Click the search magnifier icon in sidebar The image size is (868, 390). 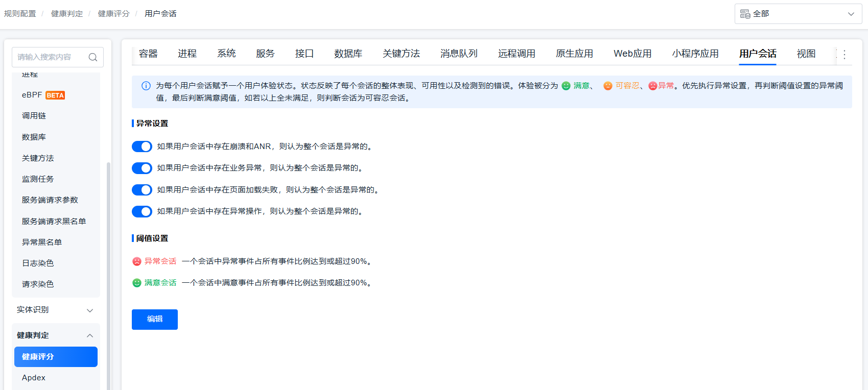point(93,57)
